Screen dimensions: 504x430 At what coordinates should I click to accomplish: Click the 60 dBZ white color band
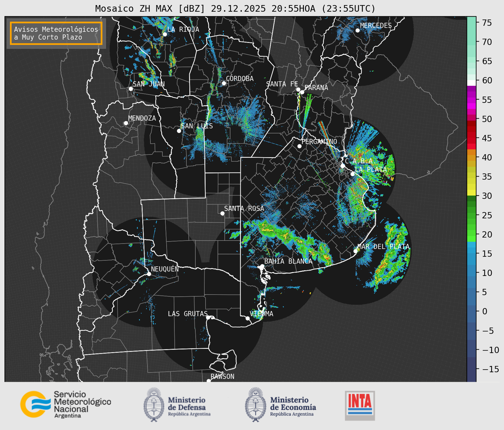(471, 83)
